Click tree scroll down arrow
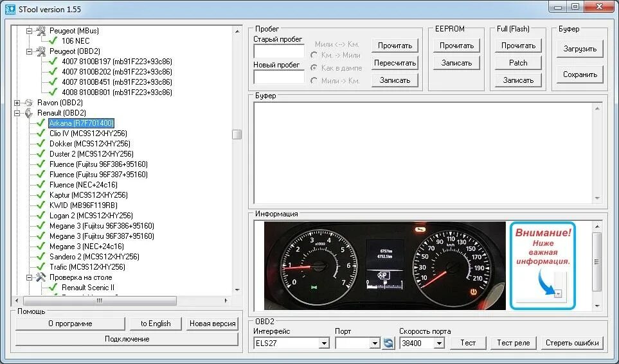The image size is (619, 364). [237, 290]
